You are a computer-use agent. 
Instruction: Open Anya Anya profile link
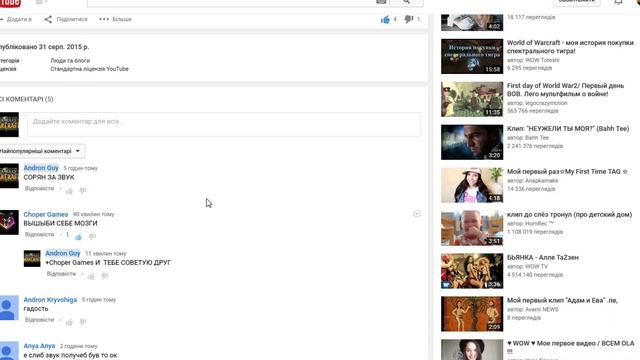39,346
